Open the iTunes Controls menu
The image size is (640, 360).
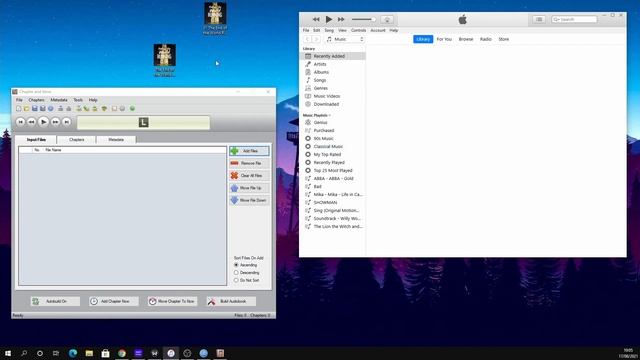coord(358,30)
